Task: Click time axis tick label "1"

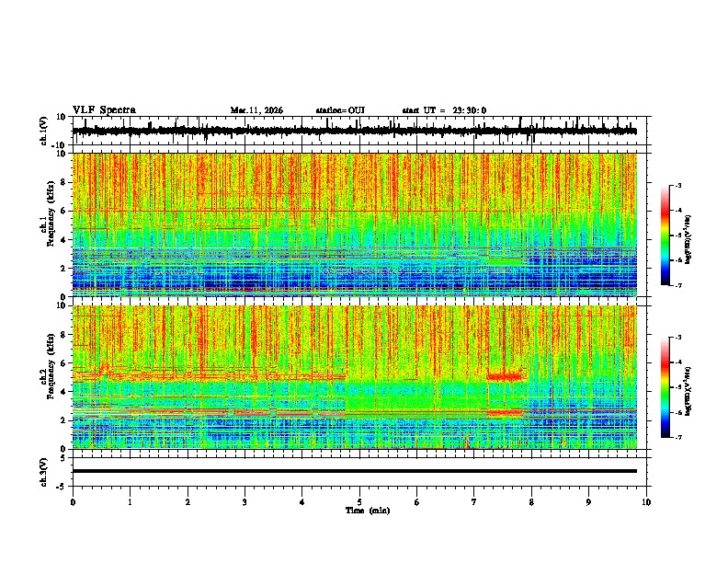Action: coord(130,502)
